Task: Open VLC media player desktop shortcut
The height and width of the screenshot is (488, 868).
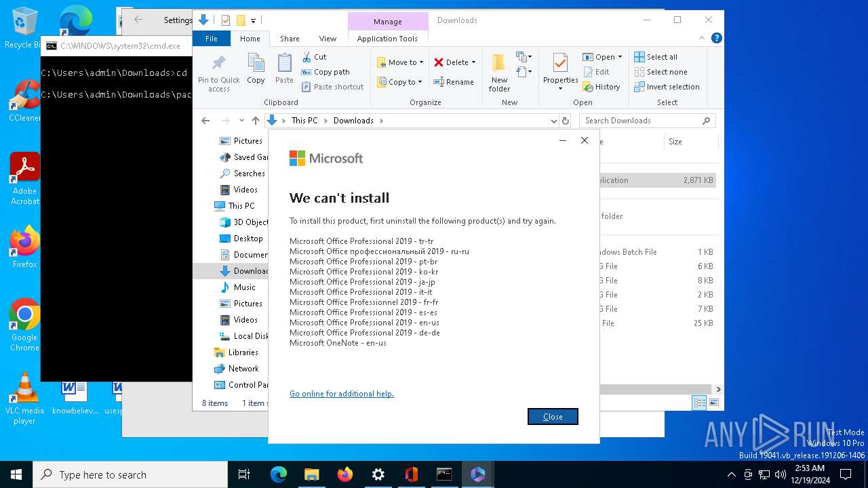Action: (x=24, y=399)
